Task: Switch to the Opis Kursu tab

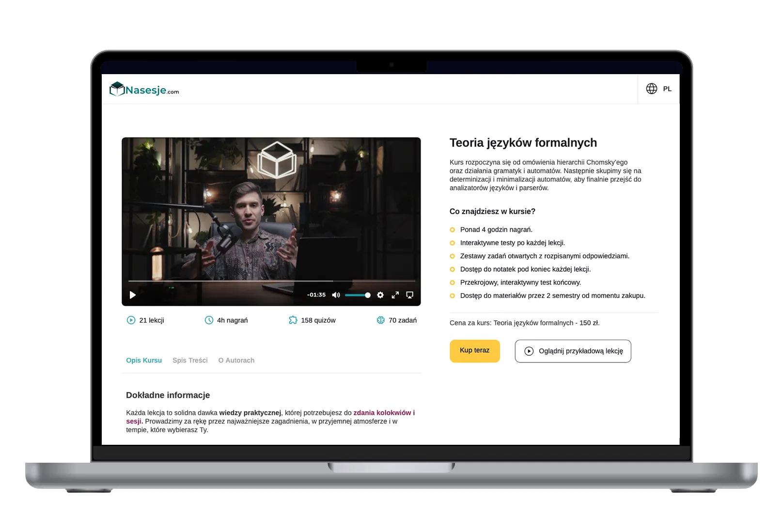Action: tap(144, 360)
